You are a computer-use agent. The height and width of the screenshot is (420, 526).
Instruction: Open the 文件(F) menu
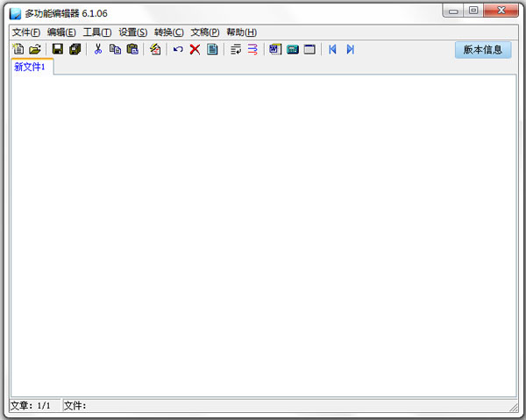[x=26, y=32]
